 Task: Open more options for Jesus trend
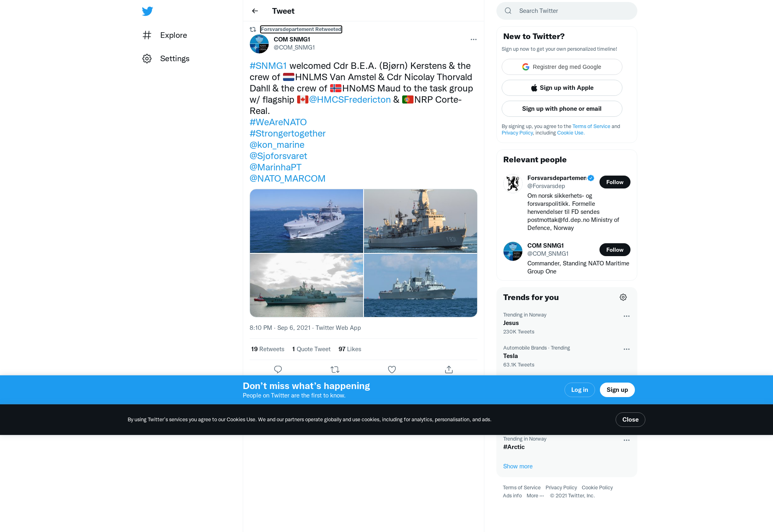coord(626,316)
